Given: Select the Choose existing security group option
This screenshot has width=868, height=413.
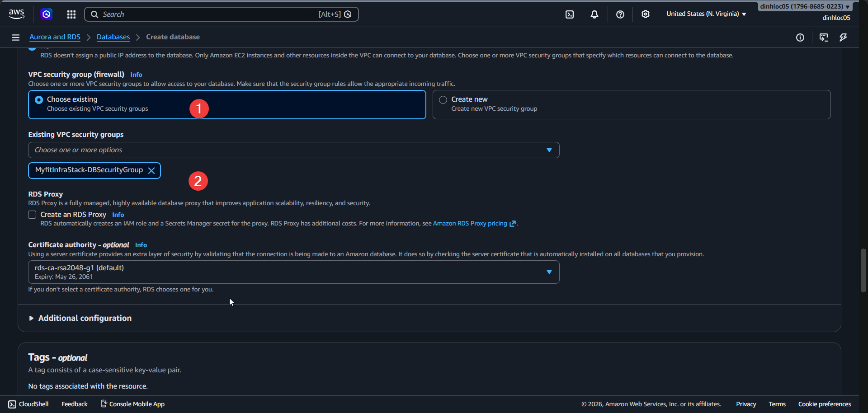Looking at the screenshot, I should pos(38,99).
